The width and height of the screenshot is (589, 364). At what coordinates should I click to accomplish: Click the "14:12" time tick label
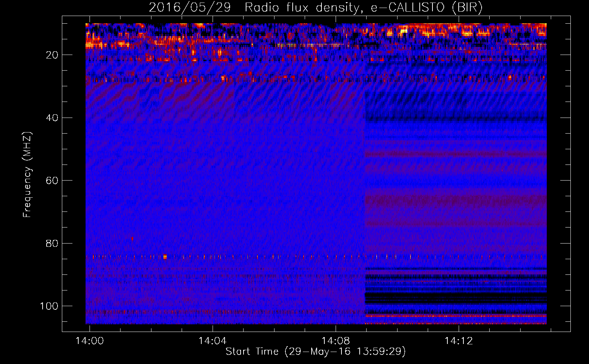[x=459, y=341]
